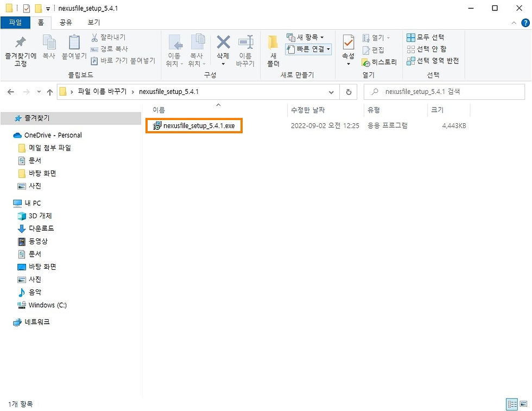The width and height of the screenshot is (532, 411).
Task: Switch to Home (홈) tab
Action: pyautogui.click(x=41, y=22)
